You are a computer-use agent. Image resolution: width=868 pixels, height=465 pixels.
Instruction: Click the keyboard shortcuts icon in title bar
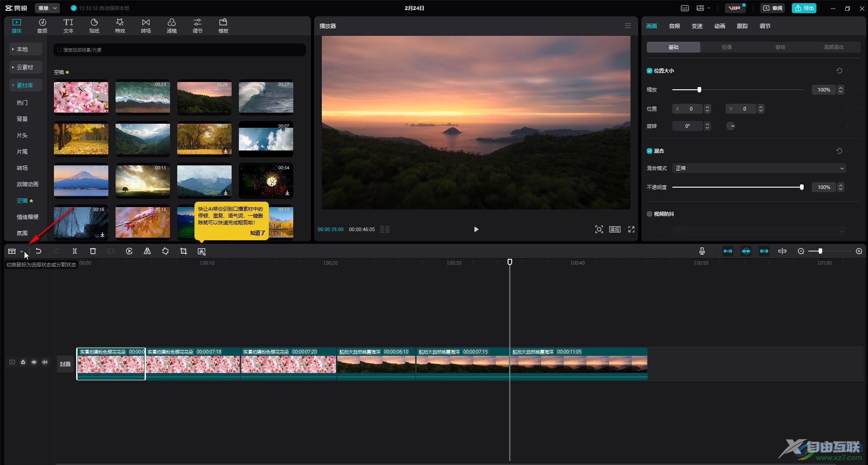click(685, 8)
